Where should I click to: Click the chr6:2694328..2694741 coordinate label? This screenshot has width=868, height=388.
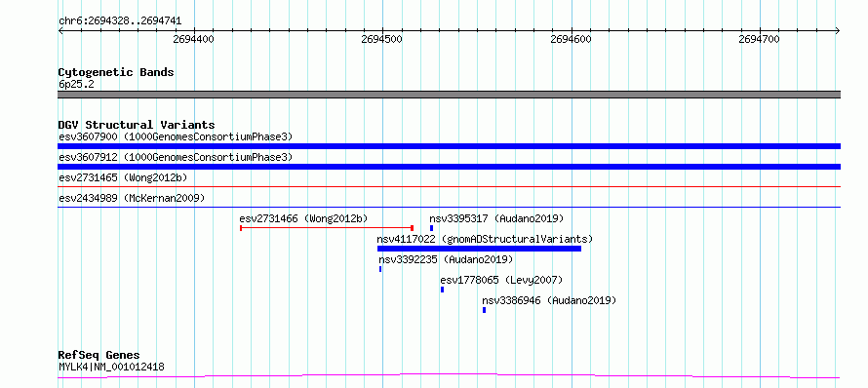pyautogui.click(x=120, y=21)
